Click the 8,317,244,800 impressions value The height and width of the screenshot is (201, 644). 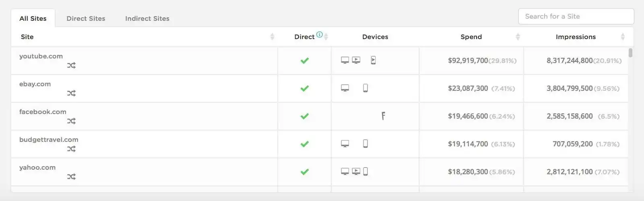pyautogui.click(x=570, y=61)
